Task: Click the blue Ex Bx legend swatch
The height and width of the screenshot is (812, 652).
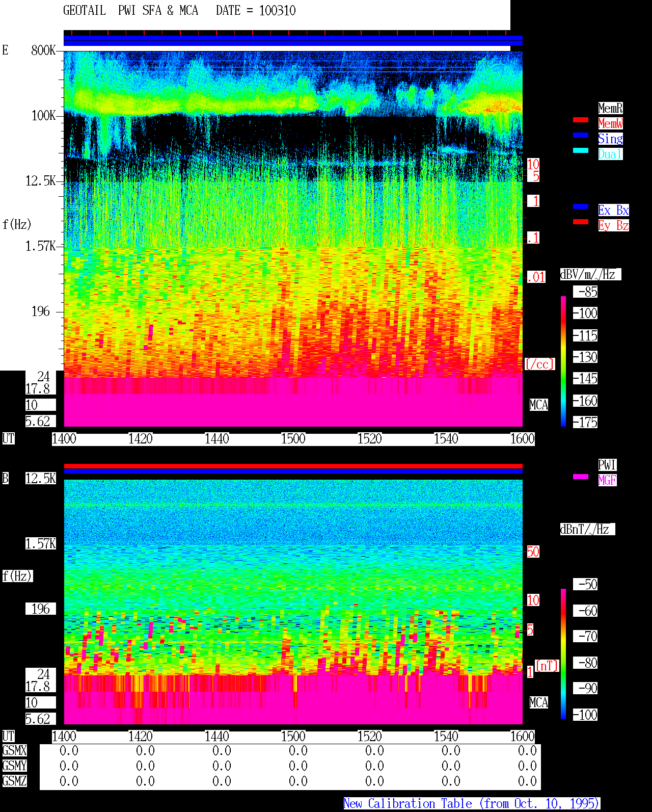Action: (581, 206)
